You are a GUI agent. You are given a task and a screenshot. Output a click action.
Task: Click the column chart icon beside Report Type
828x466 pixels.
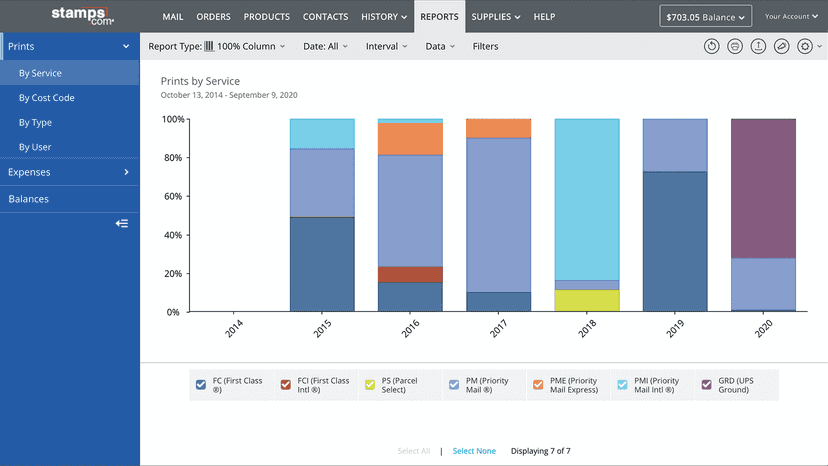[209, 46]
